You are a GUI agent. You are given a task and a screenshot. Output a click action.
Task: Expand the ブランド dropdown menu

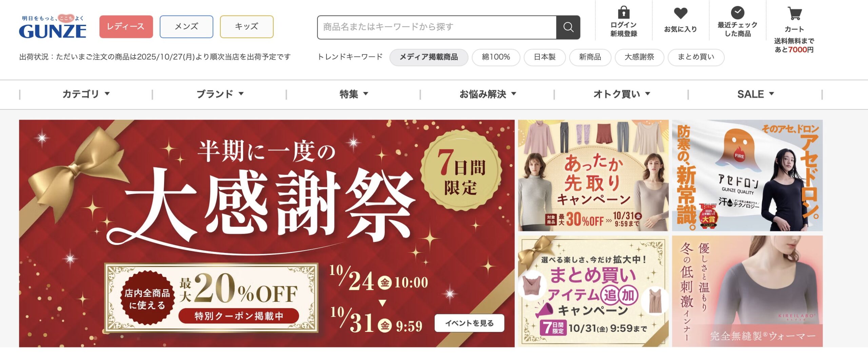(220, 94)
